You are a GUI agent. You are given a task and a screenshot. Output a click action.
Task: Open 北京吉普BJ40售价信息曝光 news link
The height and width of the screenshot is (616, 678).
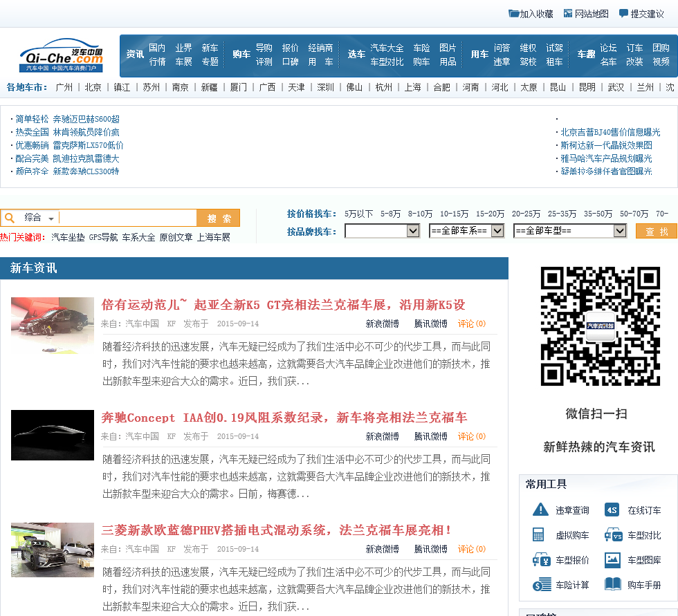(610, 132)
